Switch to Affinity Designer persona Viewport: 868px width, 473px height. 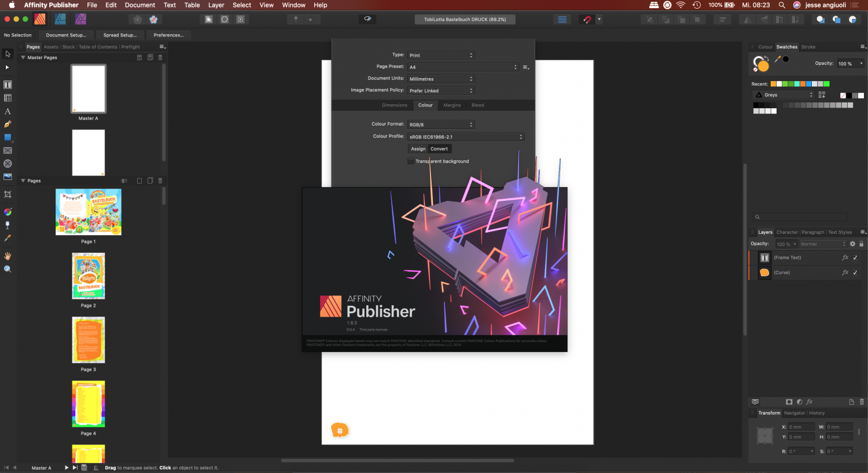click(x=60, y=19)
